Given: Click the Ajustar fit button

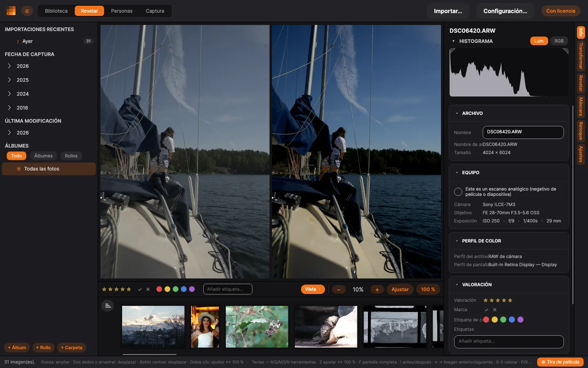Looking at the screenshot, I should coord(400,289).
